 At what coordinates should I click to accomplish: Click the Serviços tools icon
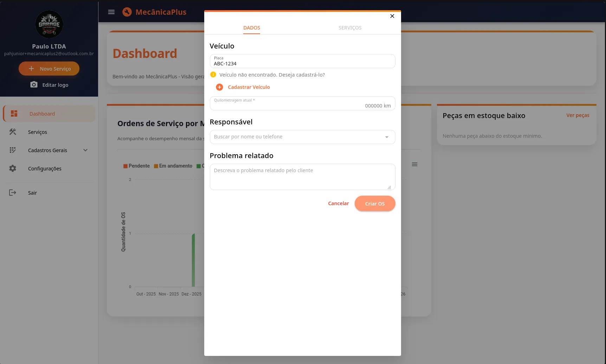13,132
